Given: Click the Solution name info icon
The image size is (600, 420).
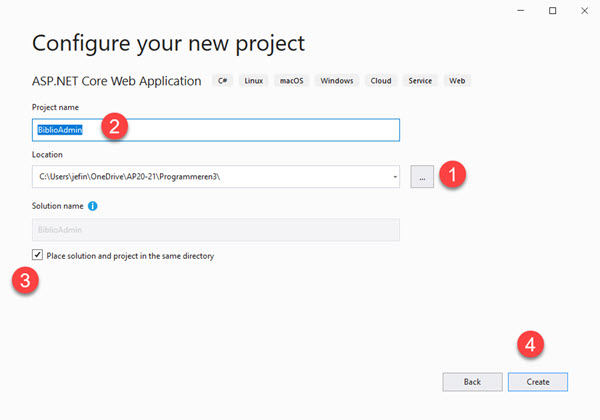Looking at the screenshot, I should (x=93, y=206).
